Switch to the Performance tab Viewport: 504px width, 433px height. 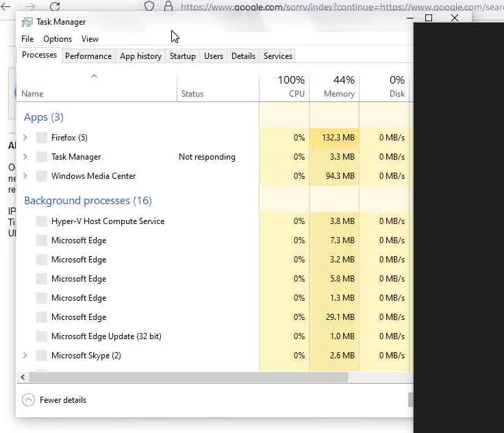coord(88,56)
